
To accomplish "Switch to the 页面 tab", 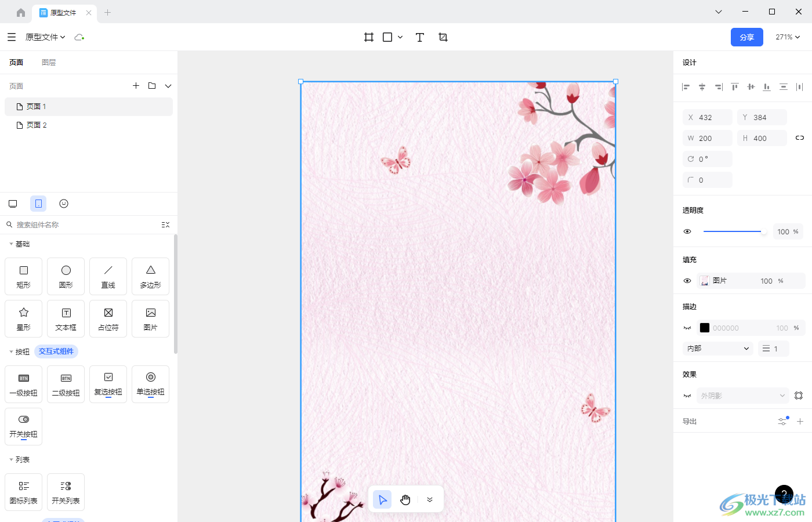I will pyautogui.click(x=16, y=62).
